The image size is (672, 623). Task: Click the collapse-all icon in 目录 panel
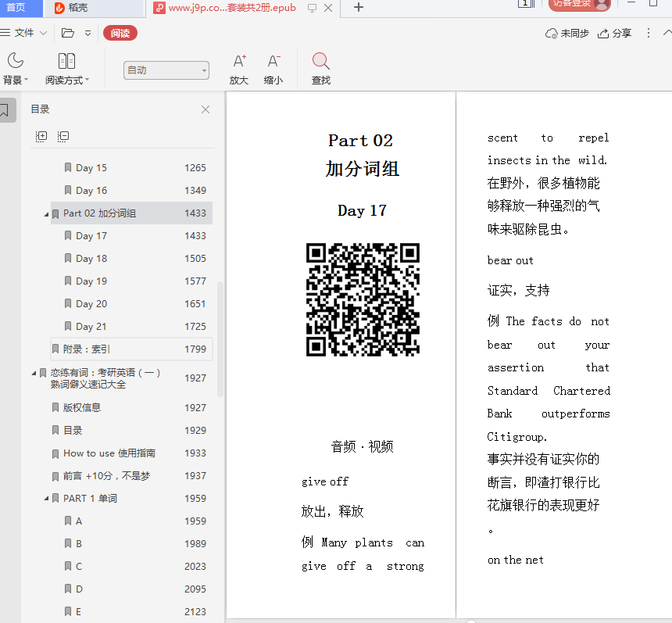[x=63, y=136]
